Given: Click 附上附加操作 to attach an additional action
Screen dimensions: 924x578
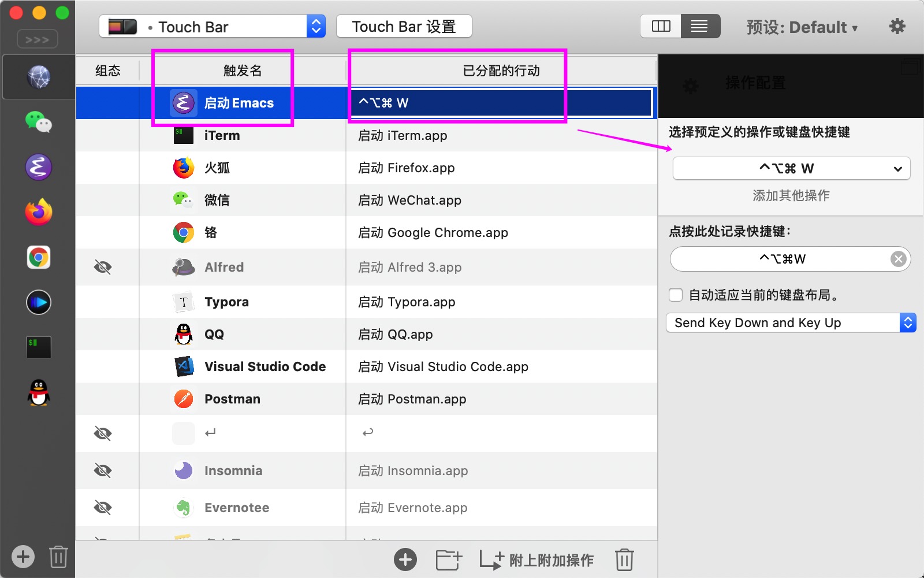Looking at the screenshot, I should [536, 560].
